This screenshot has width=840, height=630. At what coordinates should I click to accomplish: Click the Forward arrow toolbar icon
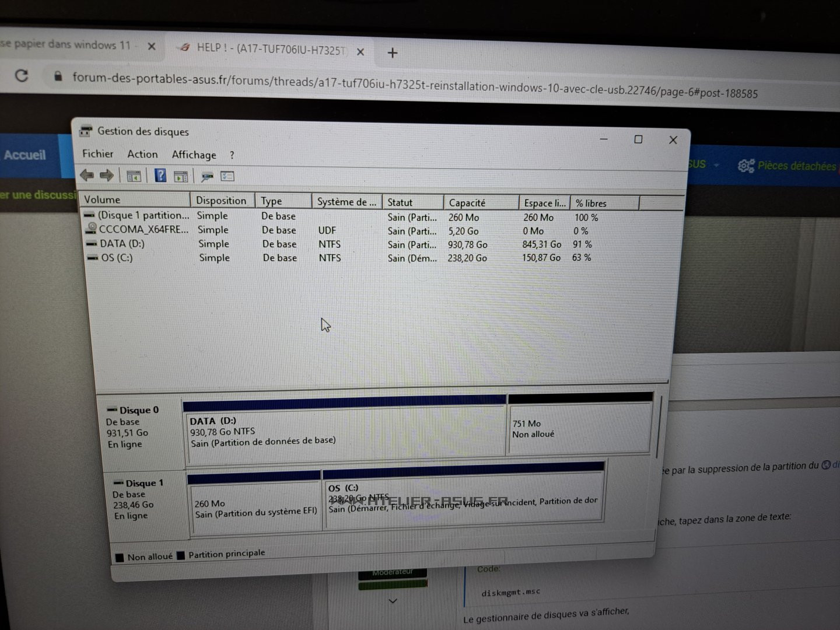tap(107, 175)
